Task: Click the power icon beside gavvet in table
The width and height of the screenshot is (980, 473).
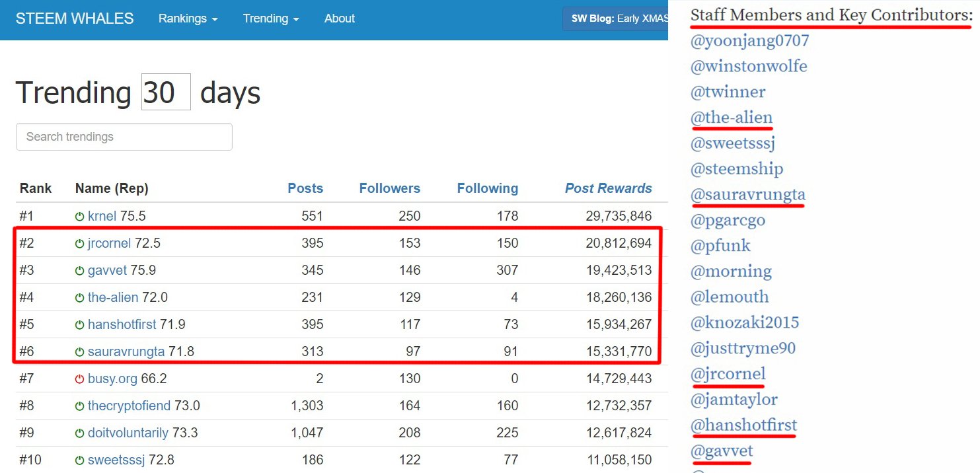Action: click(x=80, y=270)
